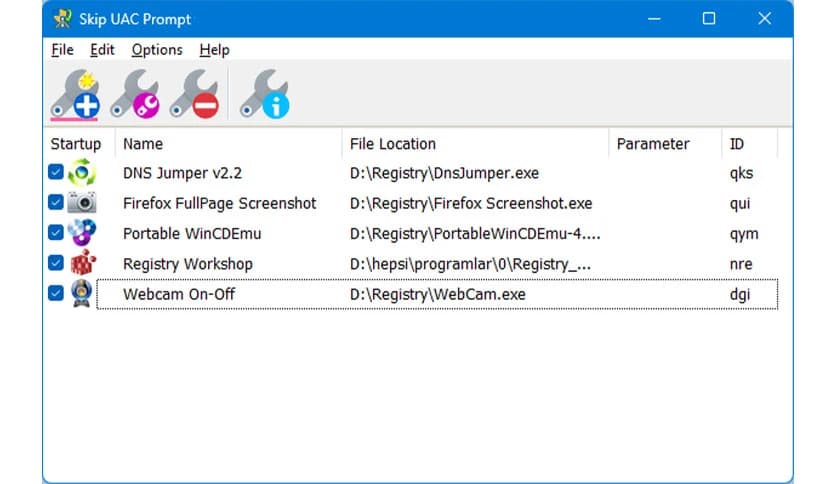Toggle Portable WinCDEmu startup checkbox

click(55, 232)
